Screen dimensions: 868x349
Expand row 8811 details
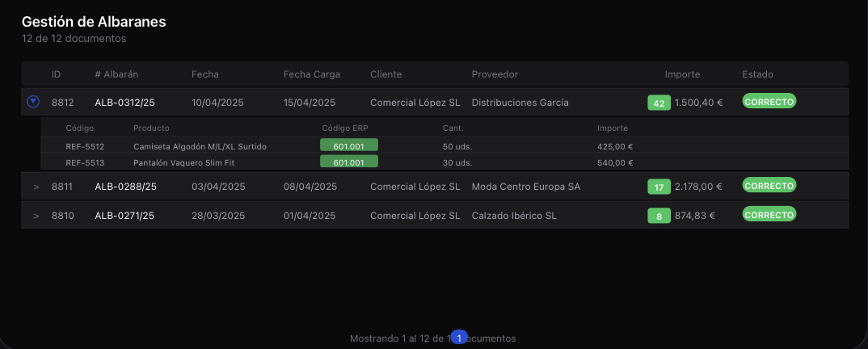36,187
